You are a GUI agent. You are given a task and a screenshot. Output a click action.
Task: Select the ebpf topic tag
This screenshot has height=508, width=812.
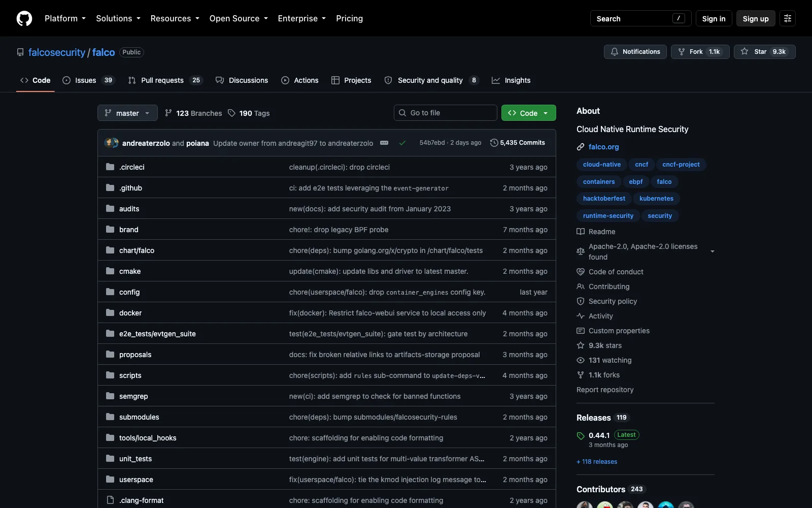[635, 181]
